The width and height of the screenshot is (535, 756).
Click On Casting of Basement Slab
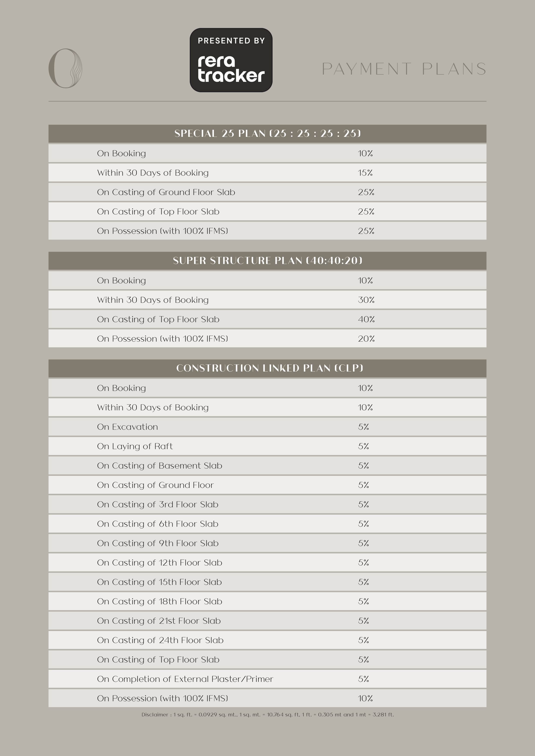[x=159, y=465]
